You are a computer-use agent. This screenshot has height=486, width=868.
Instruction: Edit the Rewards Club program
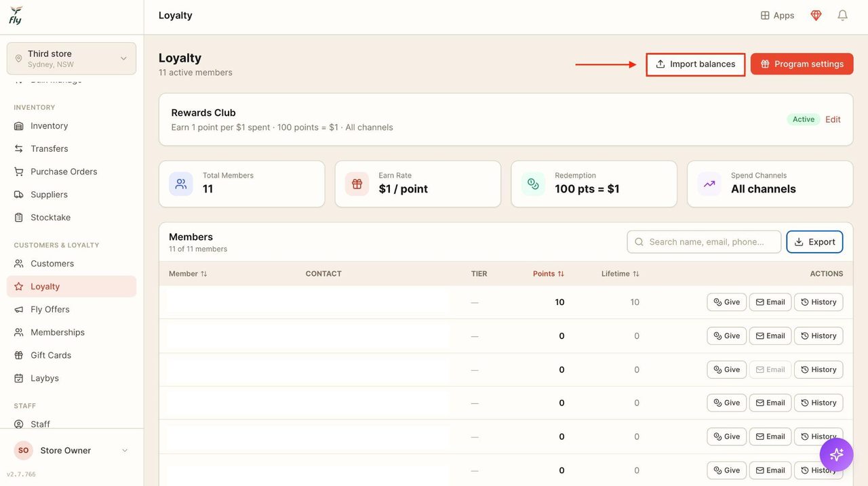(833, 119)
